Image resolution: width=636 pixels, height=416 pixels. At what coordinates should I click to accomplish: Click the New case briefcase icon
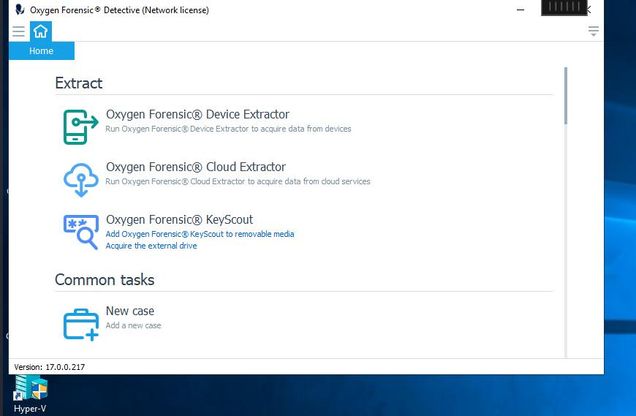click(x=80, y=322)
